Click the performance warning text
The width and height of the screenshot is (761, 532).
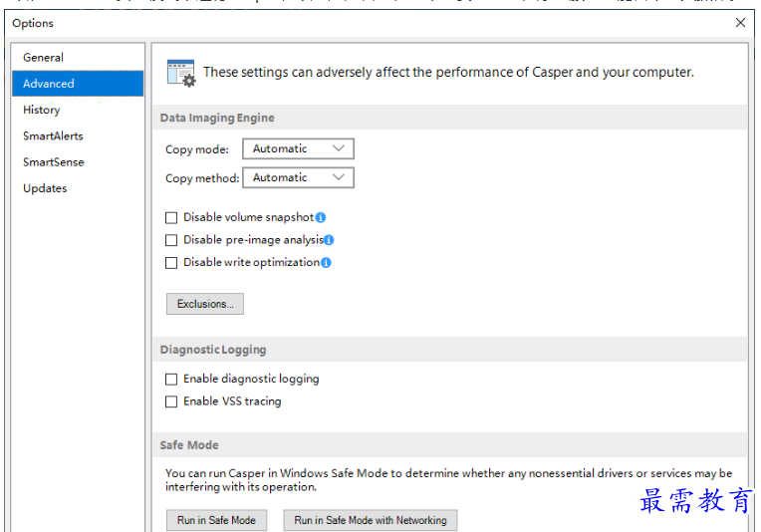click(448, 73)
